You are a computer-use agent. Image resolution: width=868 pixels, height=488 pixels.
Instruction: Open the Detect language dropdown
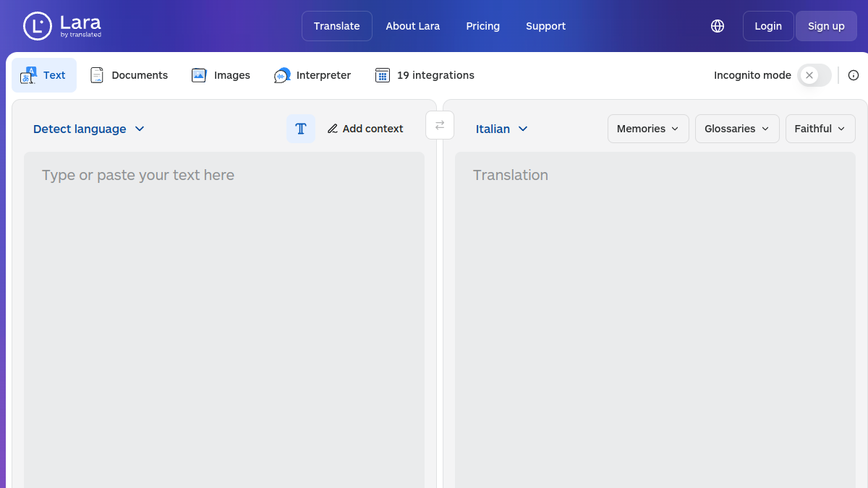click(x=89, y=129)
